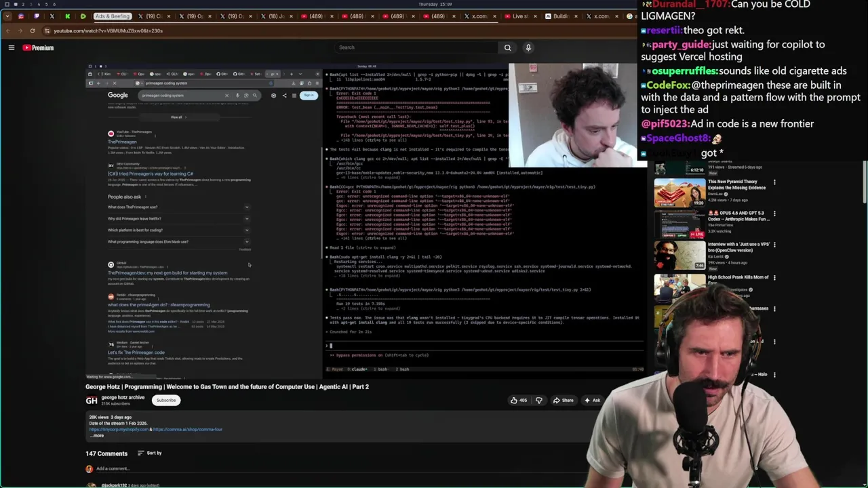The width and height of the screenshot is (868, 488).
Task: Open the 'Just use a VPS' interview thumbnail
Action: pyautogui.click(x=679, y=256)
